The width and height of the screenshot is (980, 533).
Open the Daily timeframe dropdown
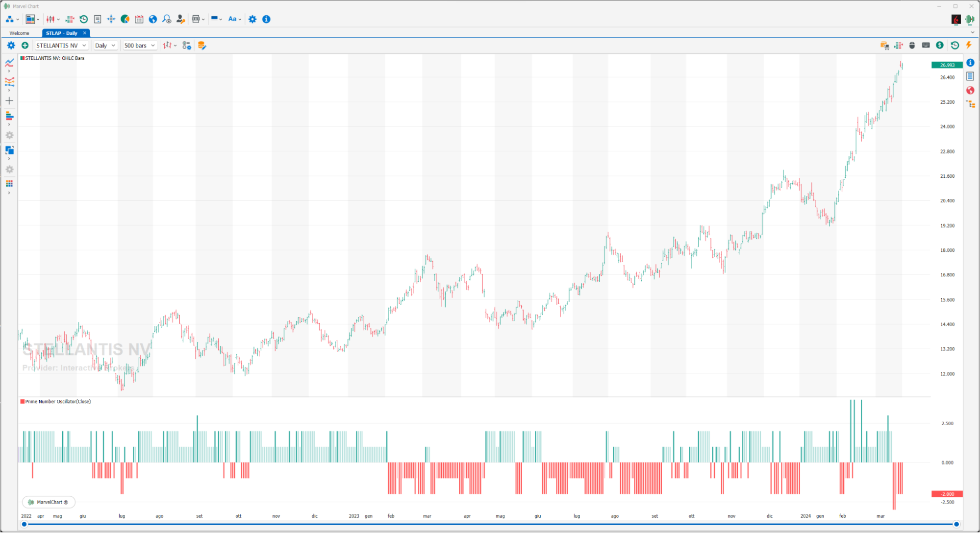point(105,45)
